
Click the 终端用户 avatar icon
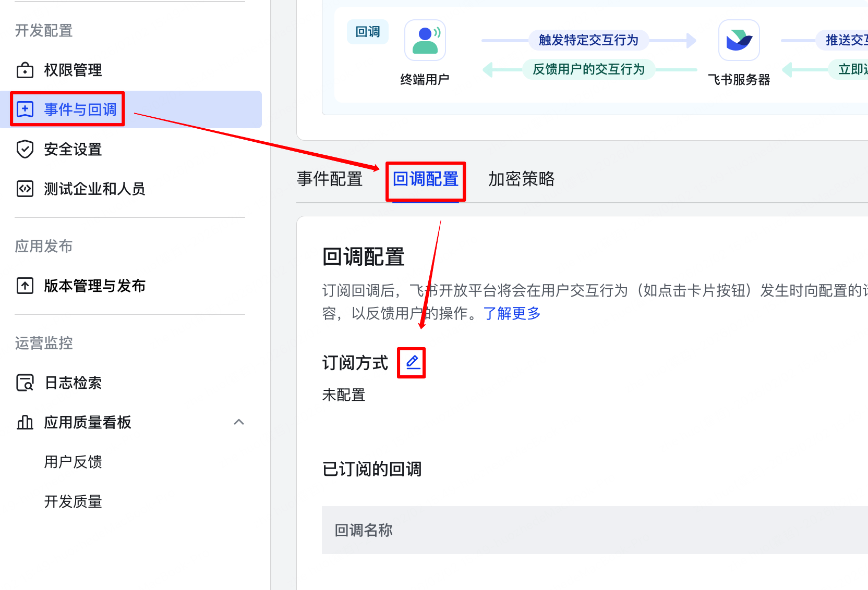(x=425, y=40)
